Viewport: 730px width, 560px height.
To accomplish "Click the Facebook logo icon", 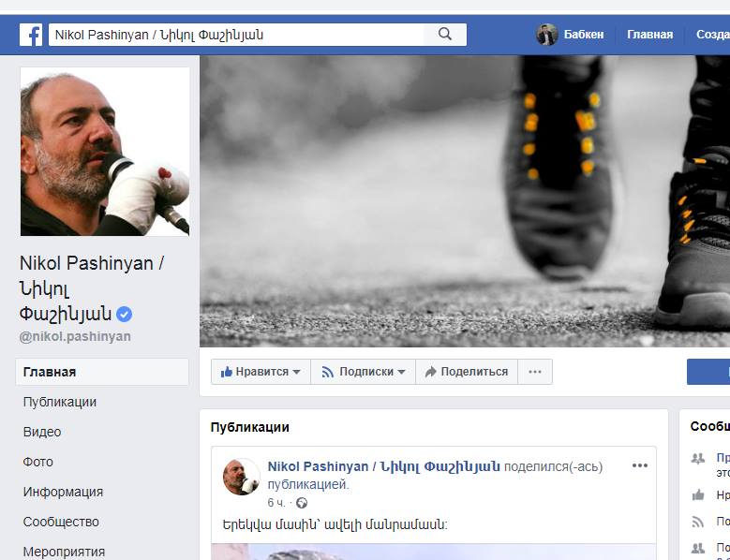I will click(31, 35).
